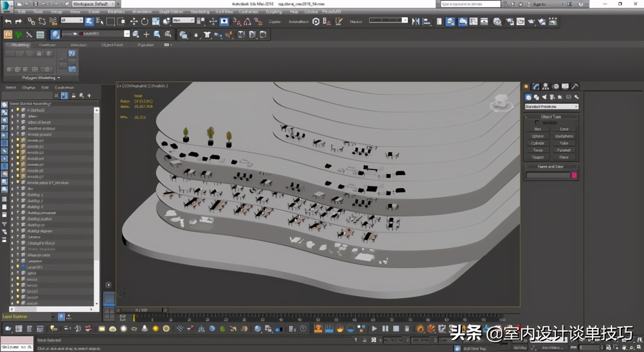
Task: Click the Undo arrow in the main toolbar
Action: tap(8, 21)
